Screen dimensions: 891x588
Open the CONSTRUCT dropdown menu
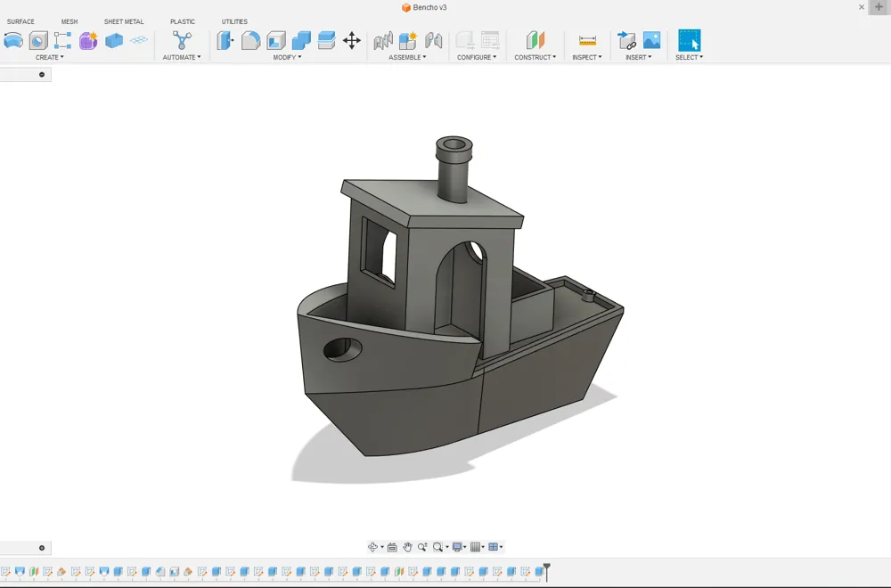click(535, 57)
